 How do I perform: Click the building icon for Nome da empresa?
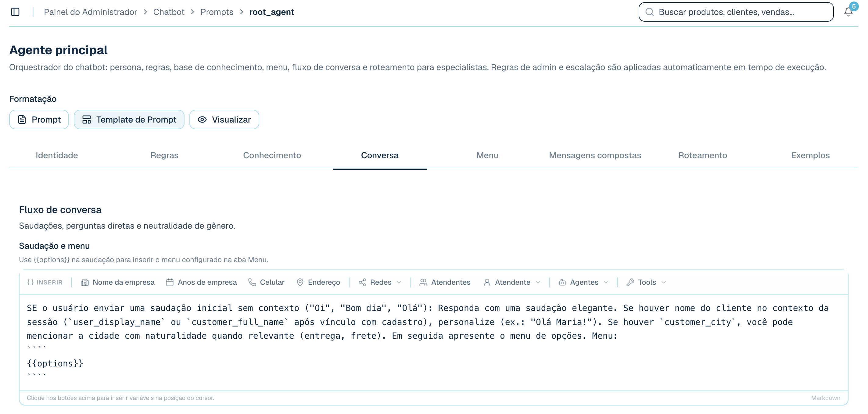pos(84,282)
